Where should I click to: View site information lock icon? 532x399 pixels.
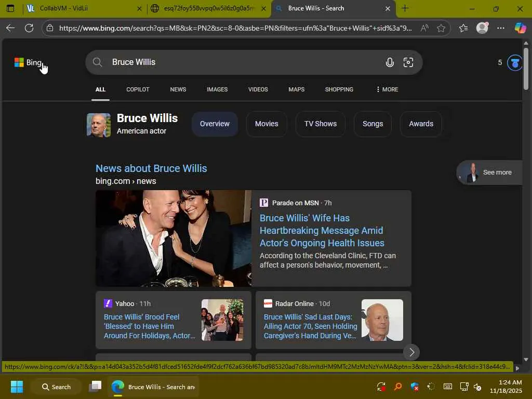click(50, 28)
